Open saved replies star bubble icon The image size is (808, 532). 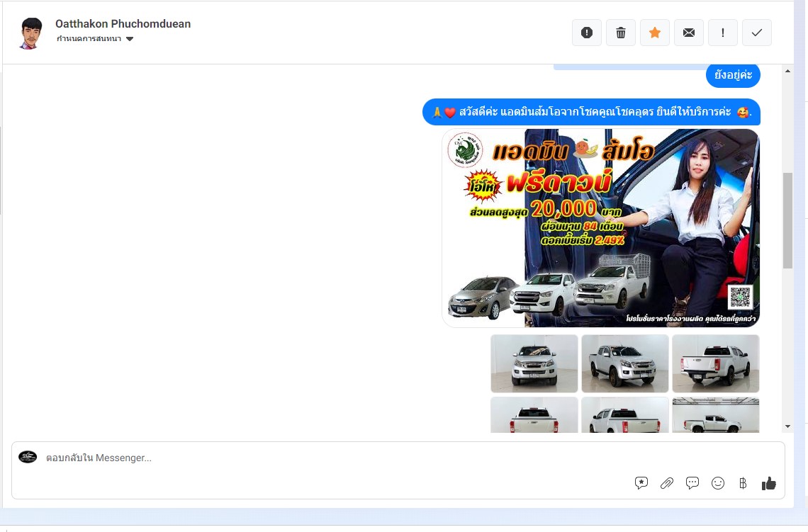(641, 483)
